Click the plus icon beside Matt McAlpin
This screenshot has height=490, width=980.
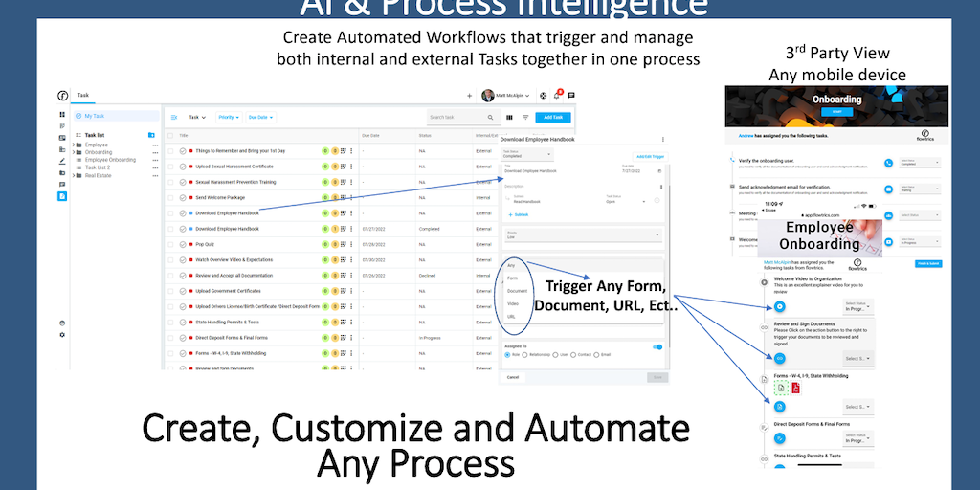pos(469,96)
